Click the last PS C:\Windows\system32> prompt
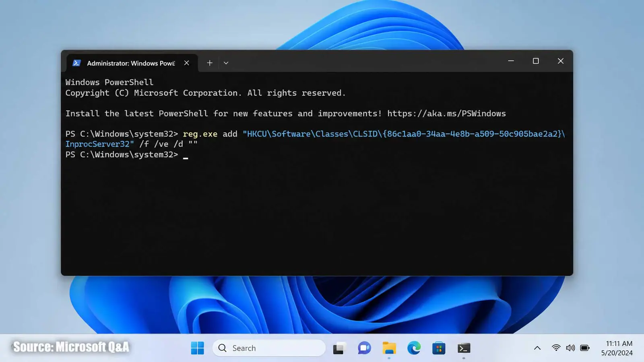The height and width of the screenshot is (362, 644). point(122,154)
